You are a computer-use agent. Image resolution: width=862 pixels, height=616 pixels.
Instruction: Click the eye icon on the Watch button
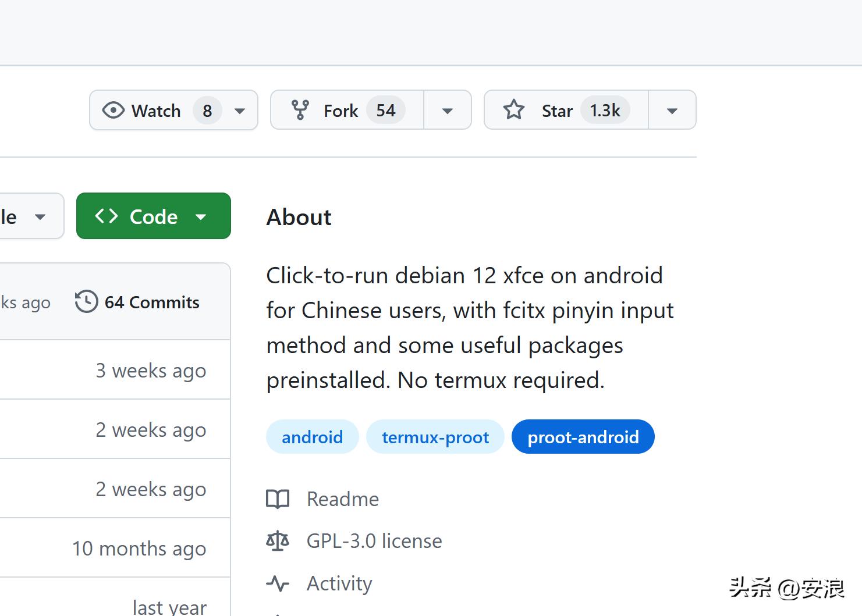click(114, 110)
